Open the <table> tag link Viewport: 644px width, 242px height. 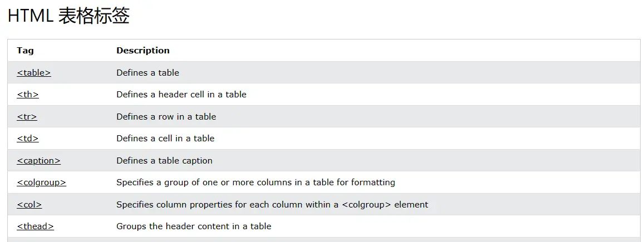pyautogui.click(x=33, y=73)
